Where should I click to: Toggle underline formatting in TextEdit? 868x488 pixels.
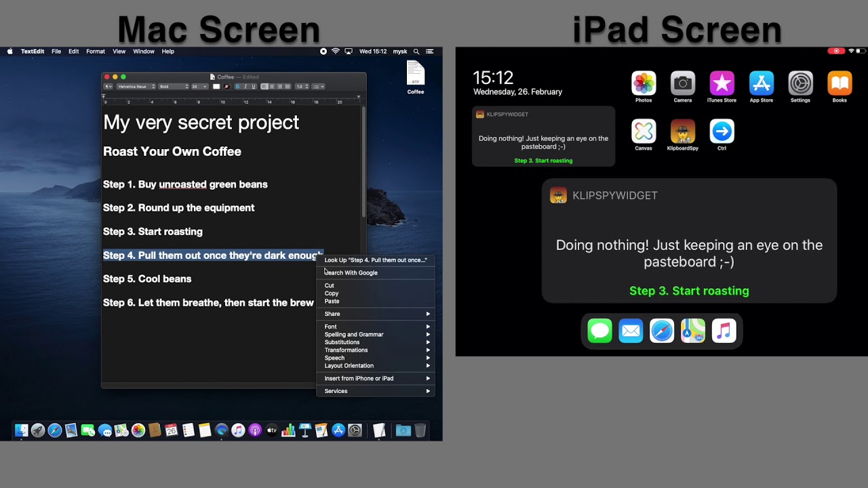tap(254, 86)
